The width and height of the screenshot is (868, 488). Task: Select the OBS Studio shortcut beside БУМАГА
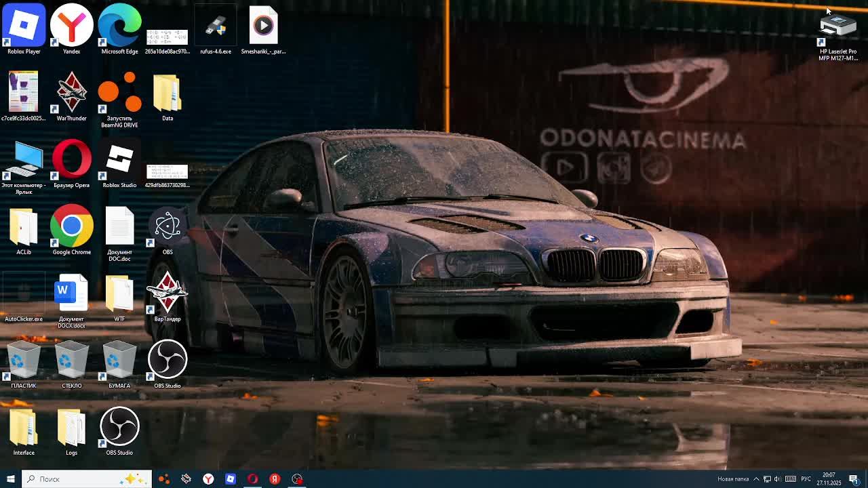tap(167, 364)
